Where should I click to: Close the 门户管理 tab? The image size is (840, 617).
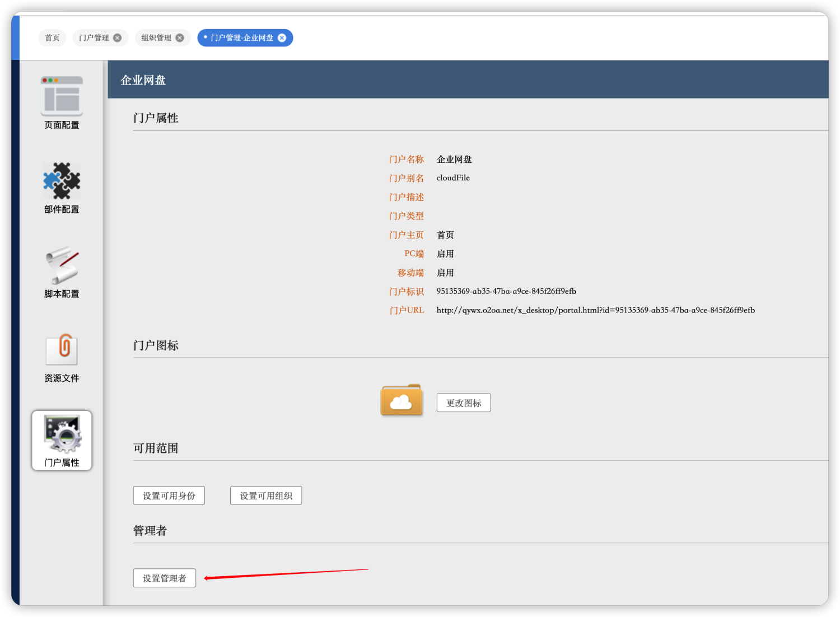[117, 38]
